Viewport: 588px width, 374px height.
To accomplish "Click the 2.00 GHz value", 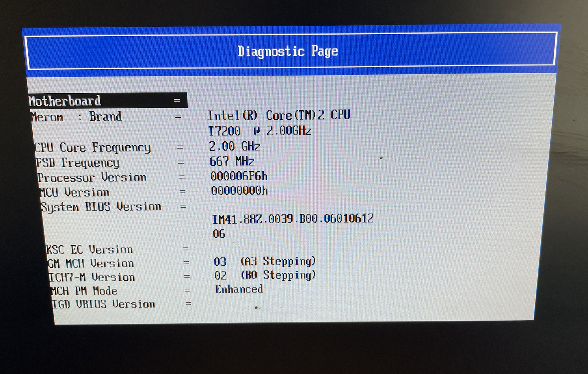I will (x=234, y=146).
